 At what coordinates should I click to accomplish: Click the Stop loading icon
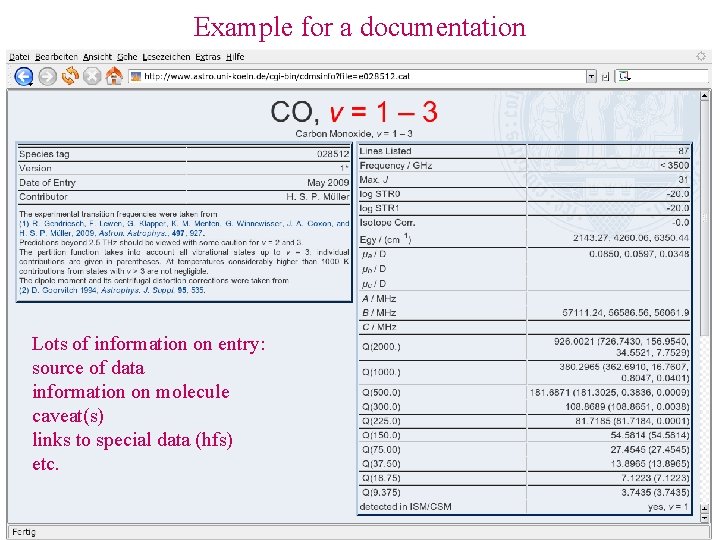click(92, 76)
